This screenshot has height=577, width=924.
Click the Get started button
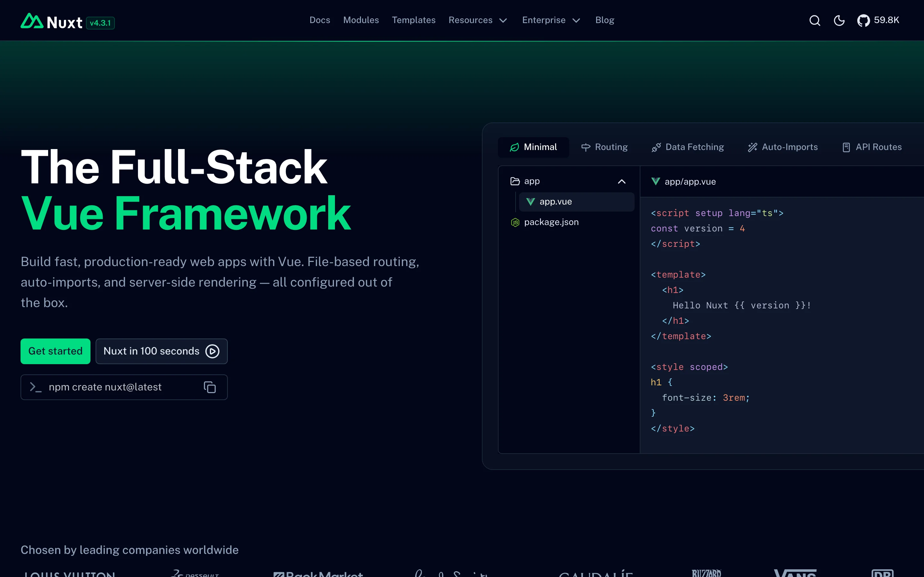point(56,351)
